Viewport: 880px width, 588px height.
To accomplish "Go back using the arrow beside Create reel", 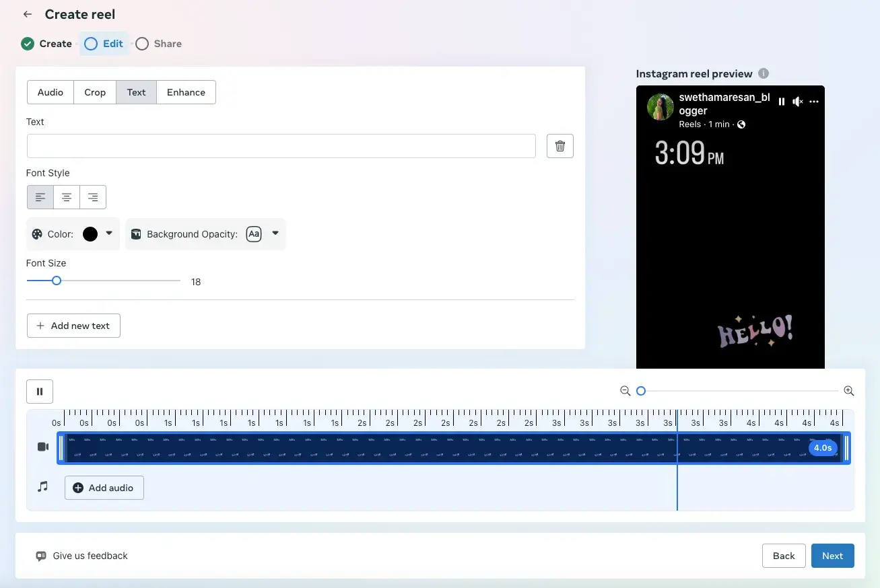I will point(28,14).
